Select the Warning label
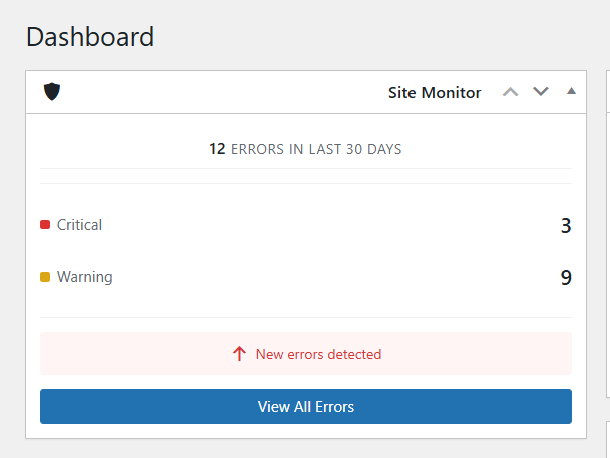Viewport: 610px width, 458px height. point(84,277)
